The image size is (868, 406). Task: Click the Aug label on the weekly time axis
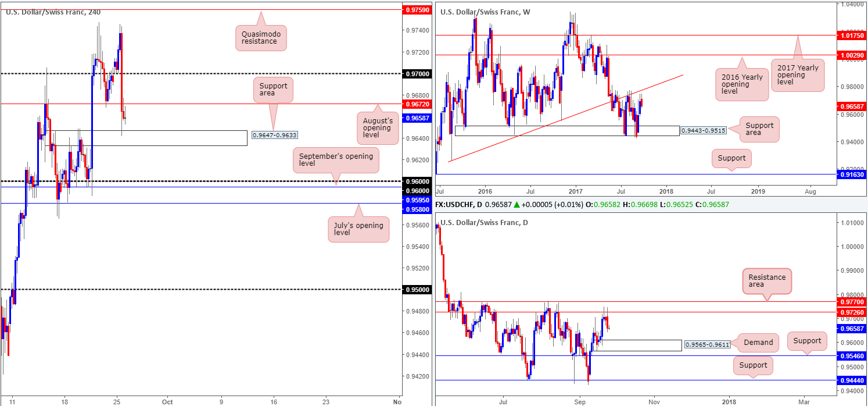(810, 191)
